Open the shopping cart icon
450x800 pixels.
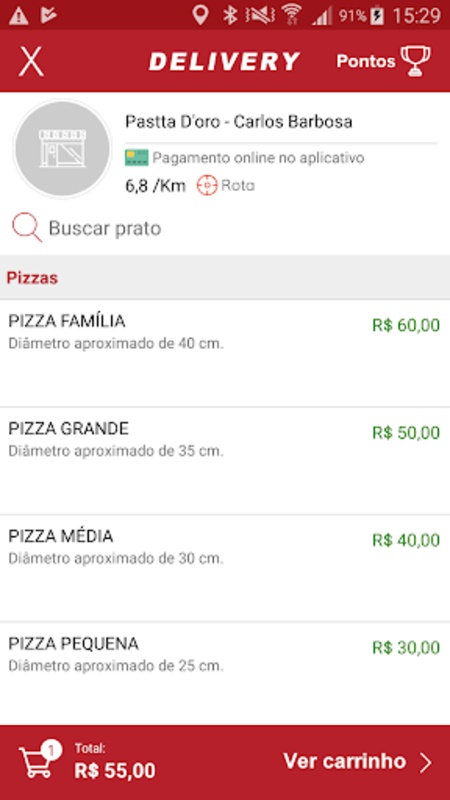point(39,760)
